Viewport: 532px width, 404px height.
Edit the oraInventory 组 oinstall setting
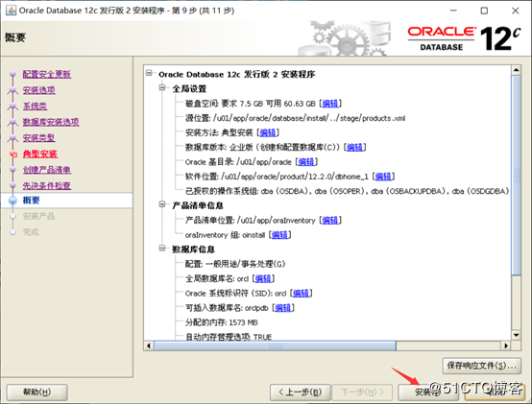279,235
